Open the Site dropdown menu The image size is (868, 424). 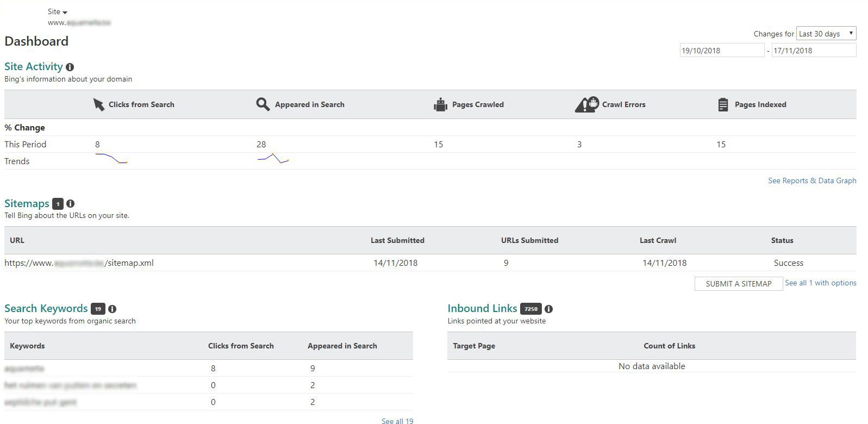point(58,11)
